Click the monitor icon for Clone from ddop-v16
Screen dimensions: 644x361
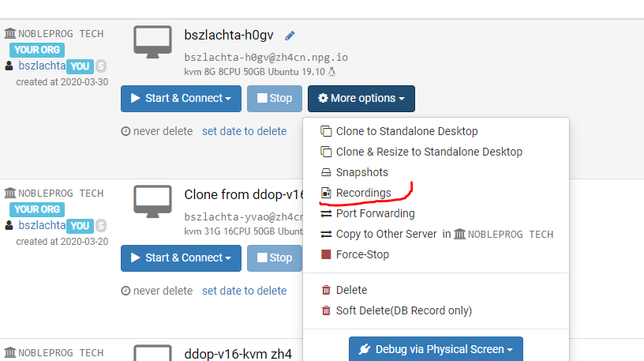(152, 201)
